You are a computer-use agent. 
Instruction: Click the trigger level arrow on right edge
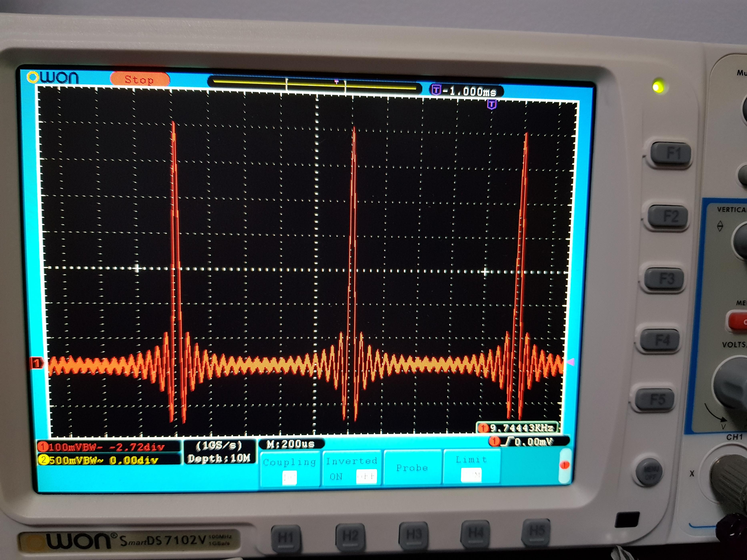pyautogui.click(x=570, y=362)
